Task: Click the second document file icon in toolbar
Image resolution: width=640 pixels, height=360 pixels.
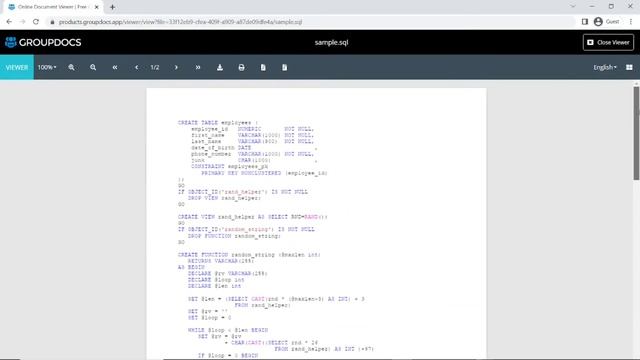Action: [x=284, y=67]
